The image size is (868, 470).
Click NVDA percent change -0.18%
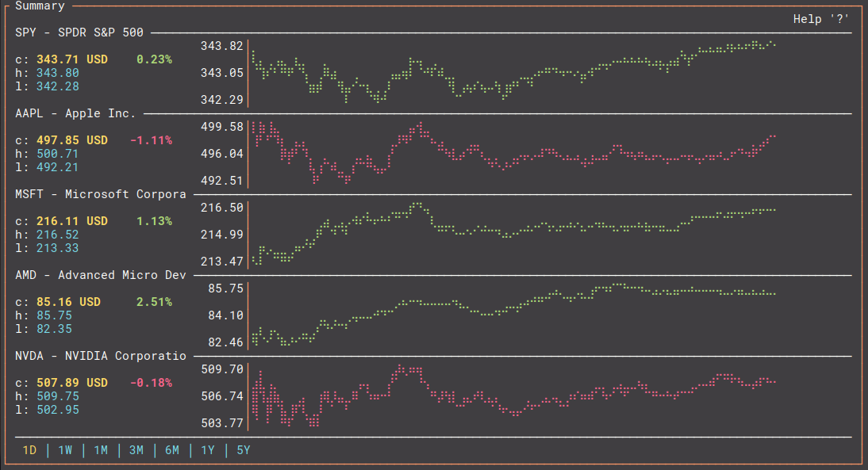coord(151,383)
